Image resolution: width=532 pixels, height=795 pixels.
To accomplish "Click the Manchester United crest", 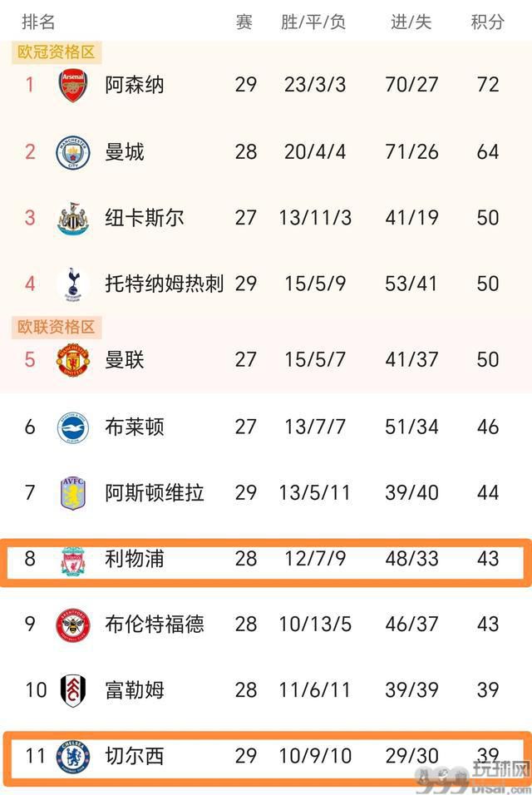I will 73,360.
